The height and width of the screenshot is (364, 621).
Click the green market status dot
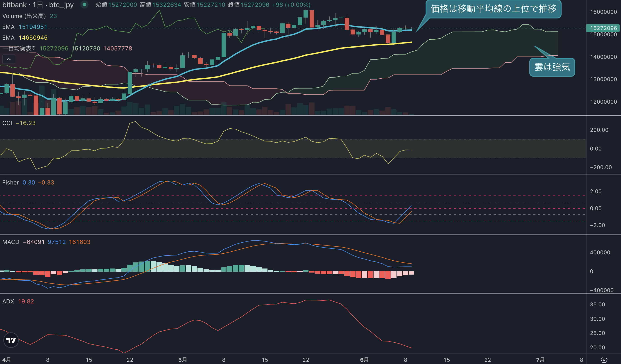(x=84, y=5)
